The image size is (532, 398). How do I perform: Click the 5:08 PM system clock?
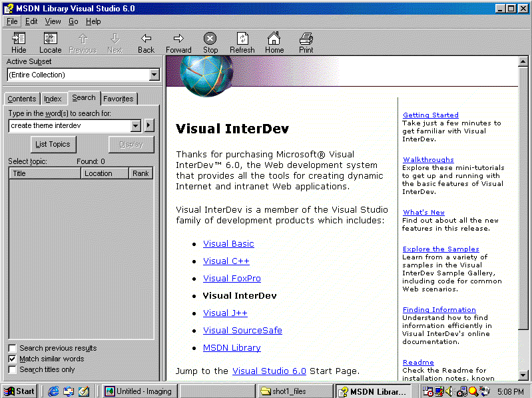coord(511,391)
